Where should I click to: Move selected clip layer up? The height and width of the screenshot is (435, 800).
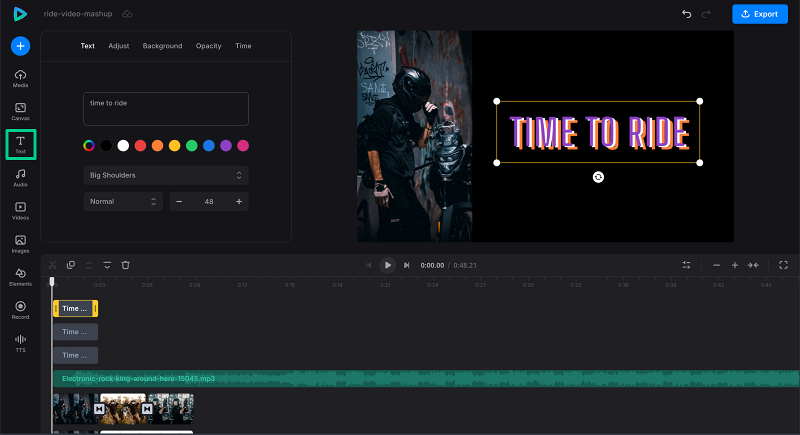point(89,265)
